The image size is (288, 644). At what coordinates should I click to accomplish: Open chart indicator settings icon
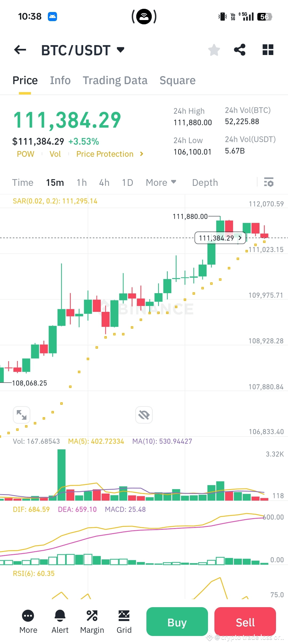[269, 182]
